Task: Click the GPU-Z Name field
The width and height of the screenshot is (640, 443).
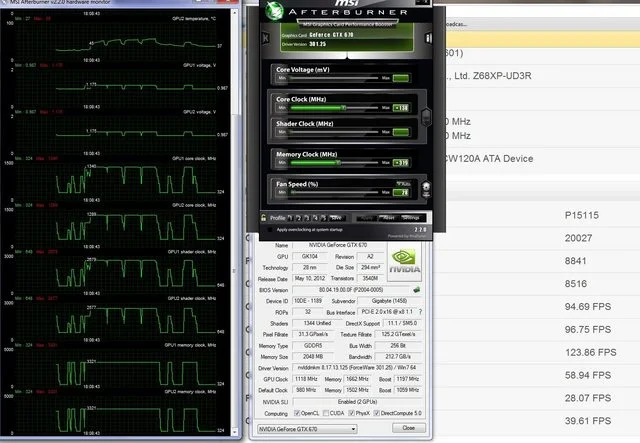Action: pyautogui.click(x=338, y=245)
